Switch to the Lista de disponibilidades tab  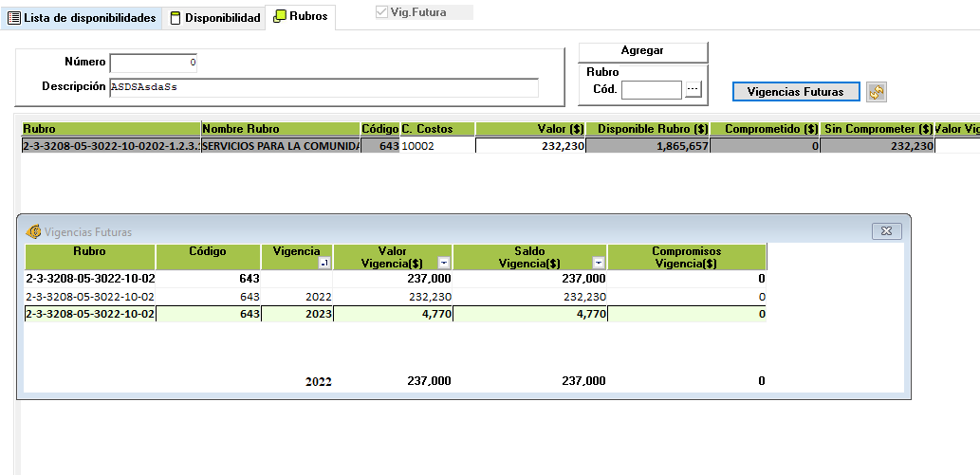pos(89,18)
